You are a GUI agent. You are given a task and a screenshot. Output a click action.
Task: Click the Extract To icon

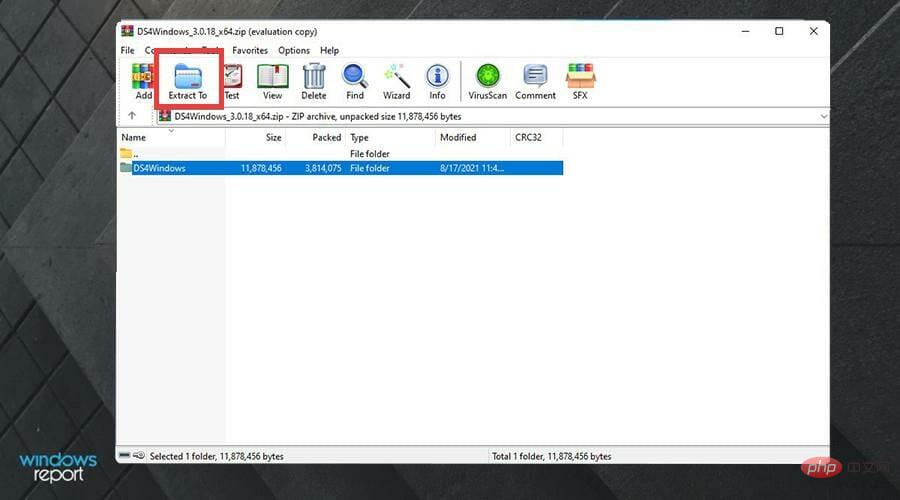click(x=188, y=81)
